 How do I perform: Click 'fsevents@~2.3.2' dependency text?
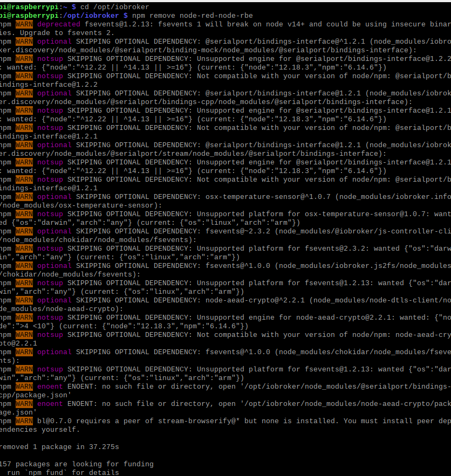[238, 231]
